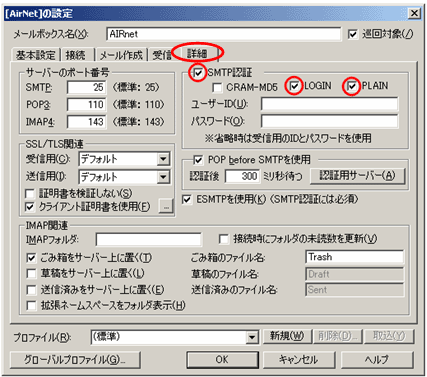Check the CRAM-MD5 option
This screenshot has width=427, height=377.
click(217, 88)
